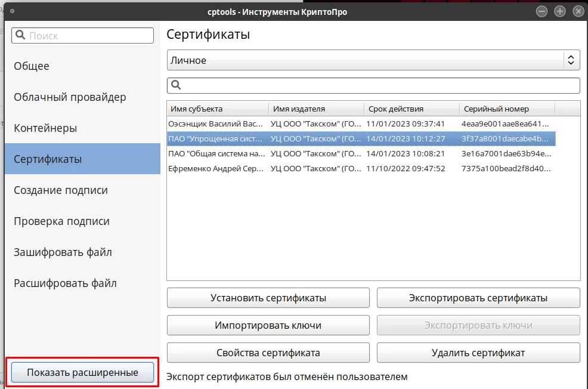Open the Общее section

[x=82, y=66]
